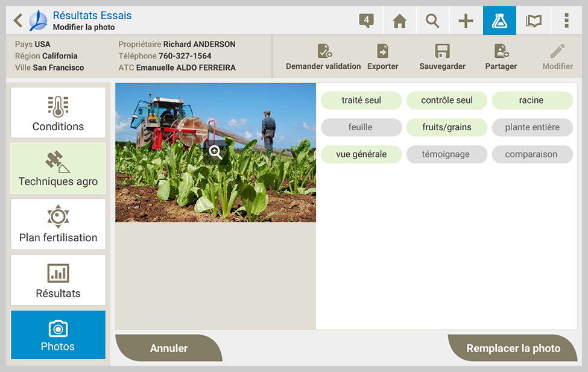The image size is (588, 372).
Task: Go to the Home screen icon
Action: pyautogui.click(x=399, y=21)
